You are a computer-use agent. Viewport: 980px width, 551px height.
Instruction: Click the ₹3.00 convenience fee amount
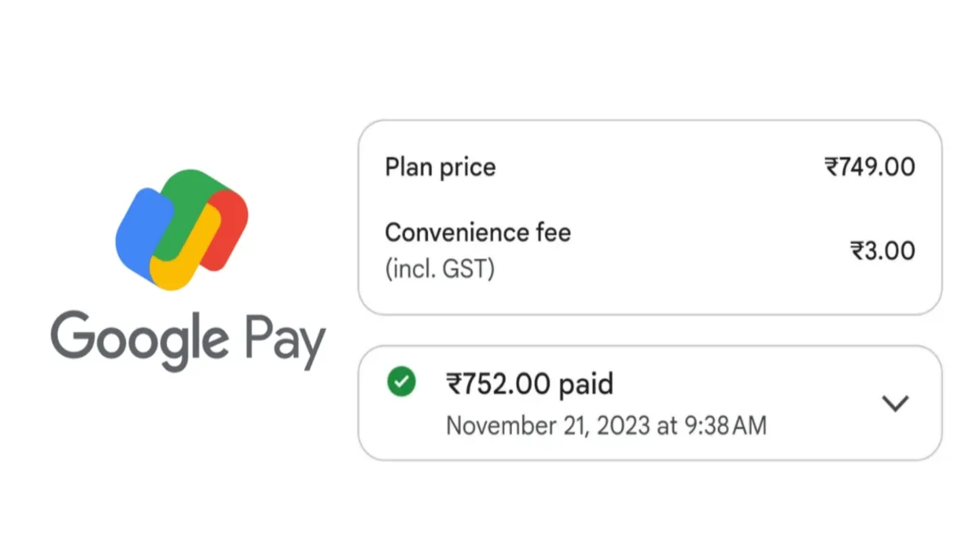click(x=883, y=251)
